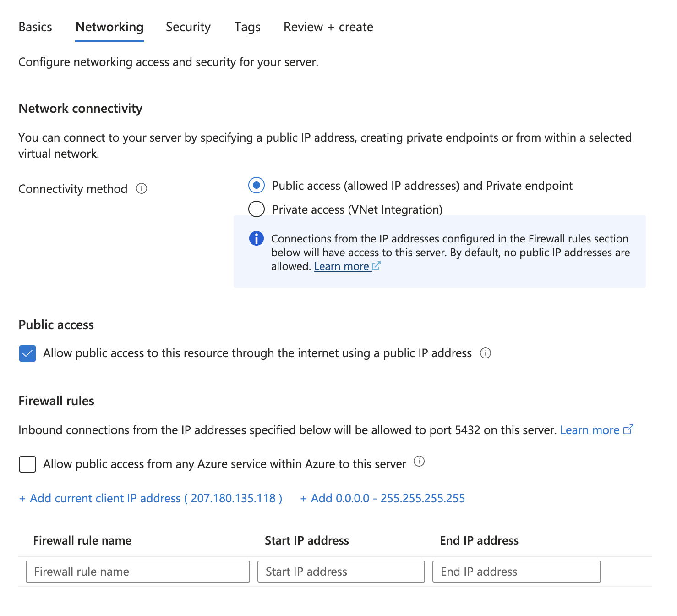Add 0.0.0.0 - 255.255.255.255 range
The image size is (677, 616).
click(382, 498)
